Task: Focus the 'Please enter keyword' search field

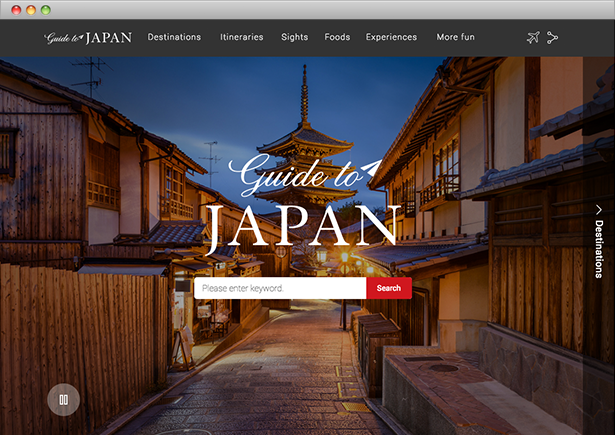Action: tap(280, 288)
